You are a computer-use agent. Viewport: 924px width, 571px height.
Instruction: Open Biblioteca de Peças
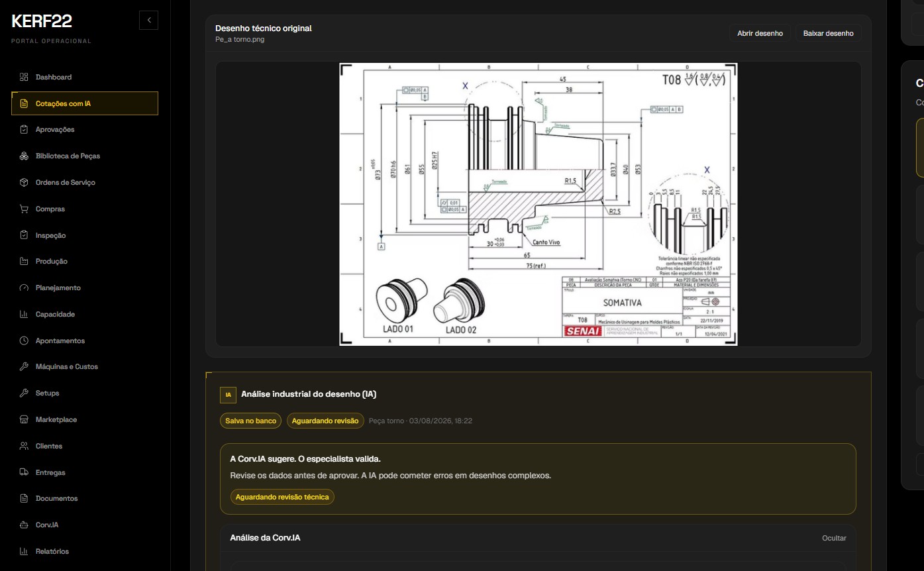[x=85, y=156]
